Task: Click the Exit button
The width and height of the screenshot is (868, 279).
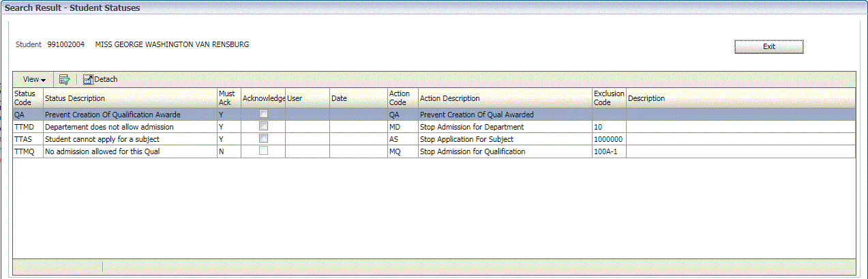Action: coord(769,46)
